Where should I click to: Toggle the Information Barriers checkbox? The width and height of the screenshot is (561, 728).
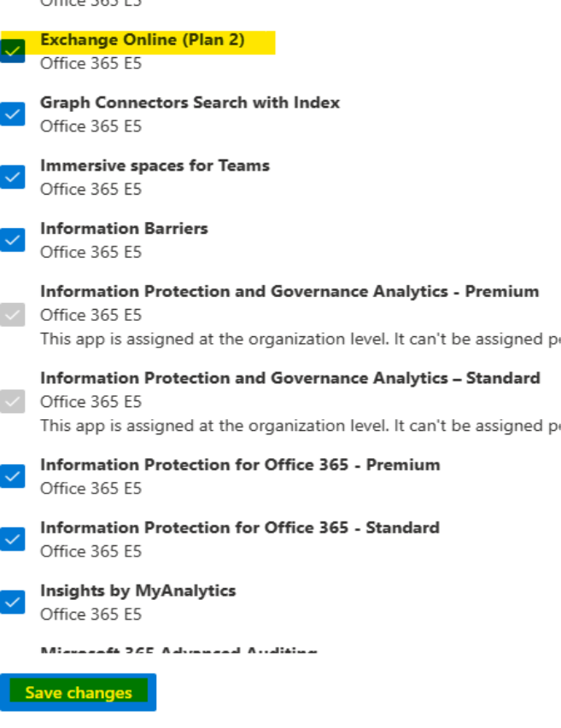click(11, 240)
